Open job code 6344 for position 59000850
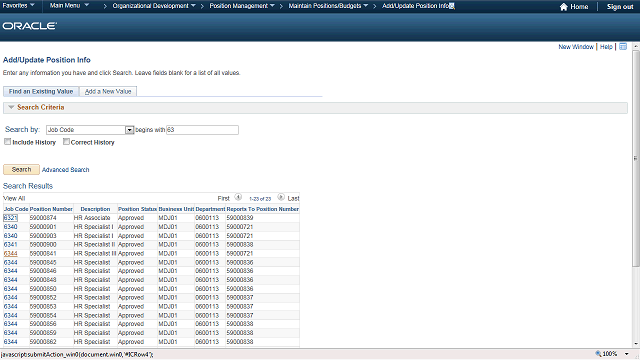 click(x=11, y=289)
